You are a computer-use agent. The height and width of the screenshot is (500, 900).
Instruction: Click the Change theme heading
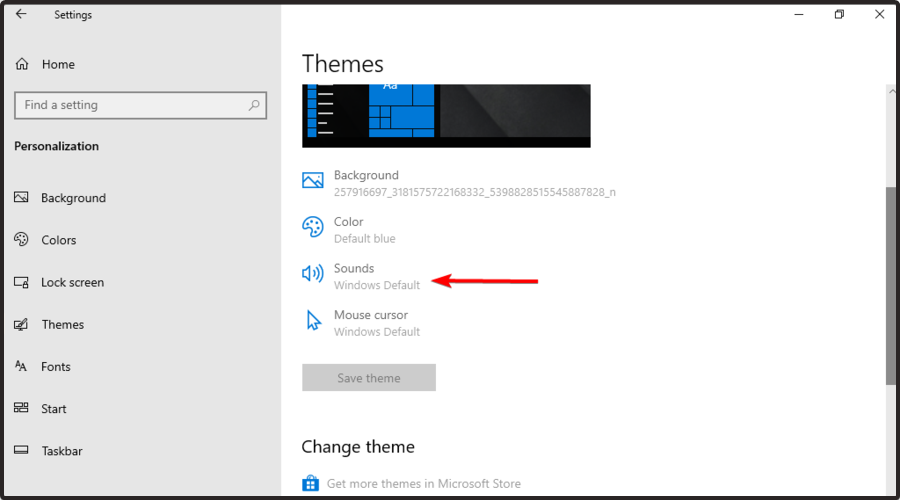[358, 447]
